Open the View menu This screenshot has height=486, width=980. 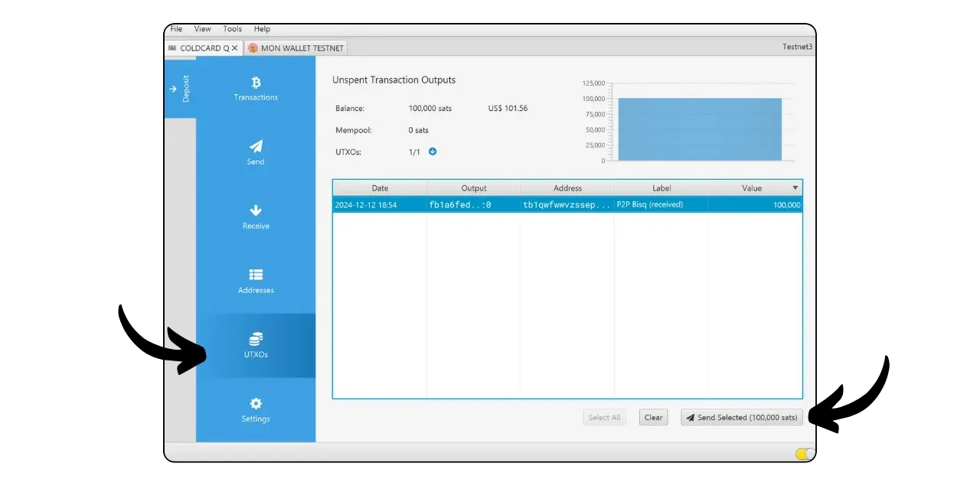(x=203, y=29)
